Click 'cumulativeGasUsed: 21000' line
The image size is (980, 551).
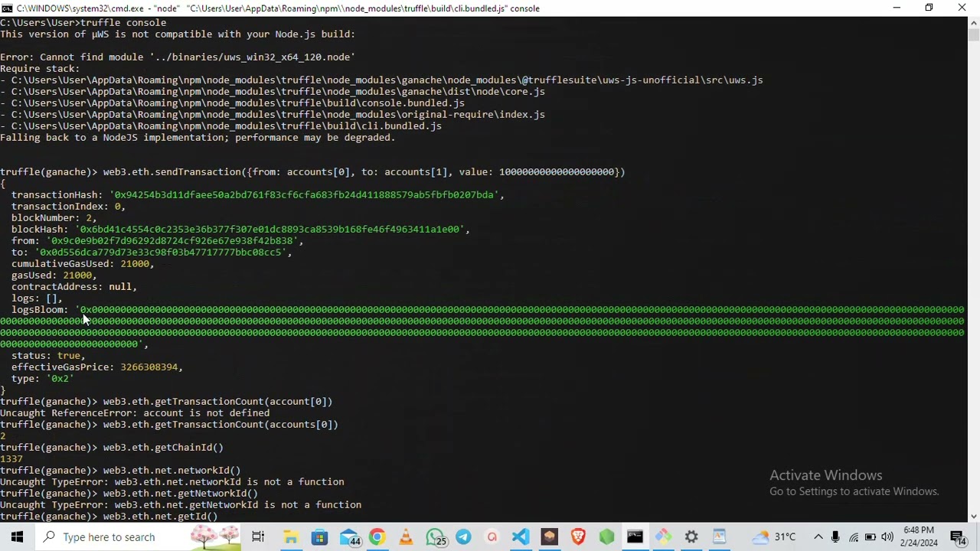(x=83, y=264)
